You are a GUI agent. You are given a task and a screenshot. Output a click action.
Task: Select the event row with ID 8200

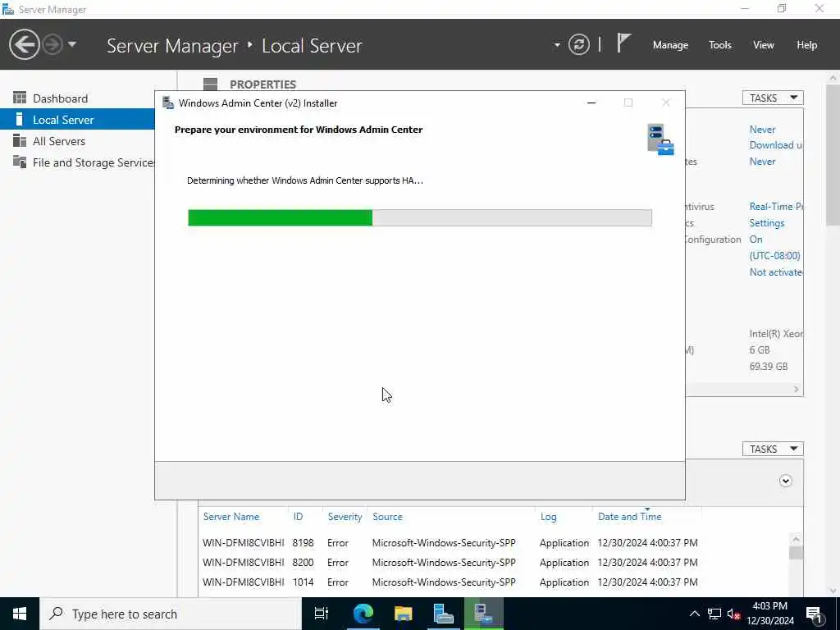coord(493,563)
